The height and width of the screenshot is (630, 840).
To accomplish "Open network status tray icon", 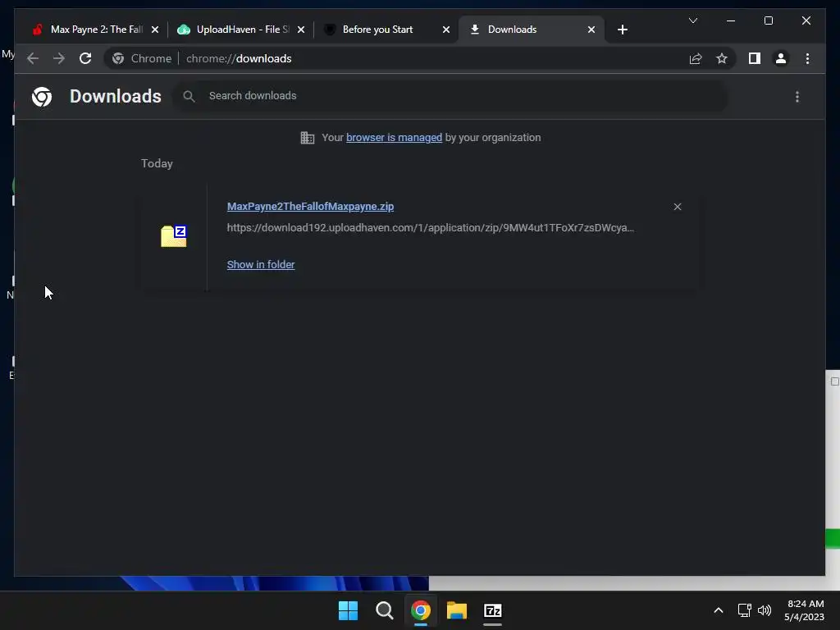I will click(744, 610).
